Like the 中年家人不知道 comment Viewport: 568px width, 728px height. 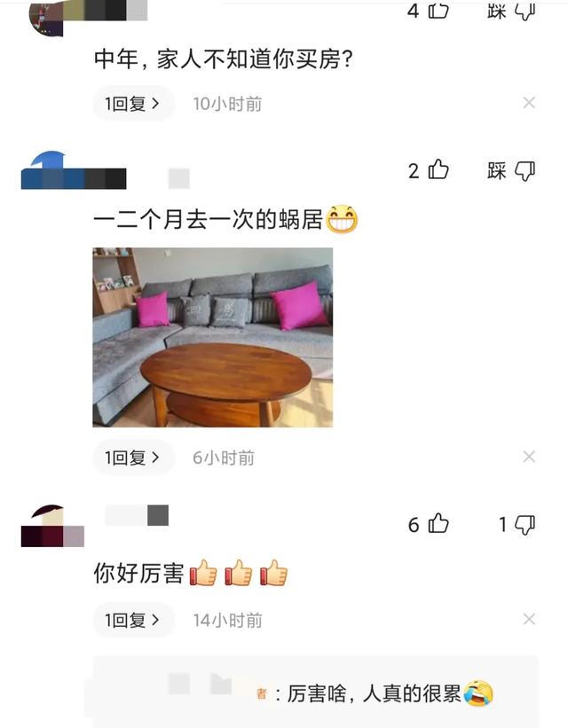438,11
